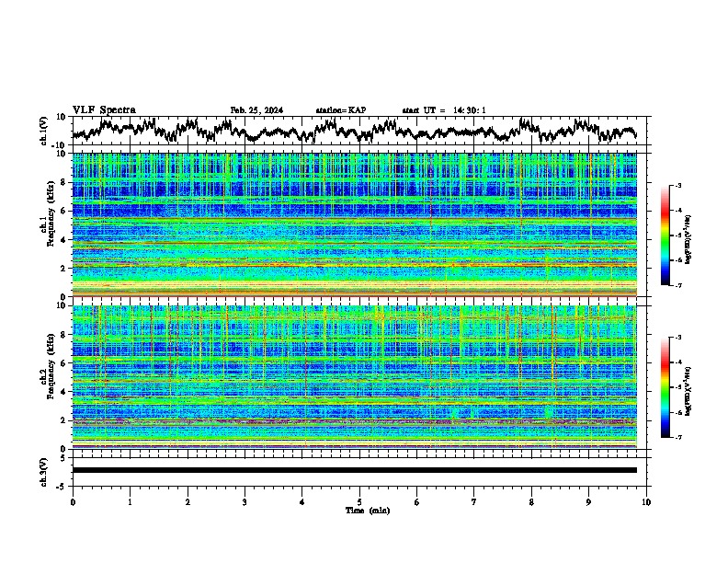Click the 'VLF Spectra' title text

point(104,110)
